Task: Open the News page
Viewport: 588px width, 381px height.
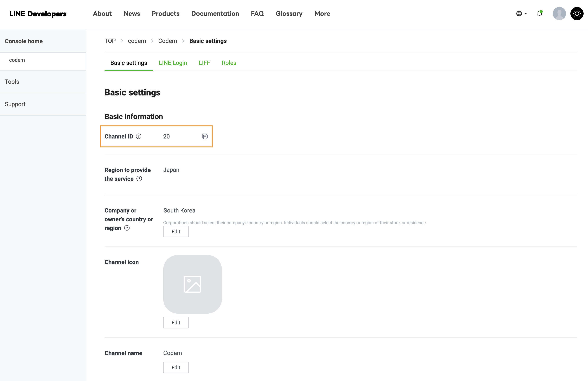Action: 132,14
